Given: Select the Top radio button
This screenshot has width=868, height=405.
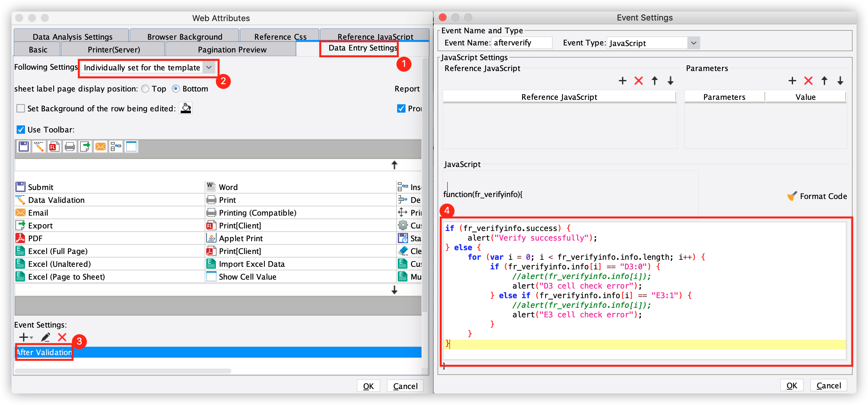Looking at the screenshot, I should click(145, 89).
